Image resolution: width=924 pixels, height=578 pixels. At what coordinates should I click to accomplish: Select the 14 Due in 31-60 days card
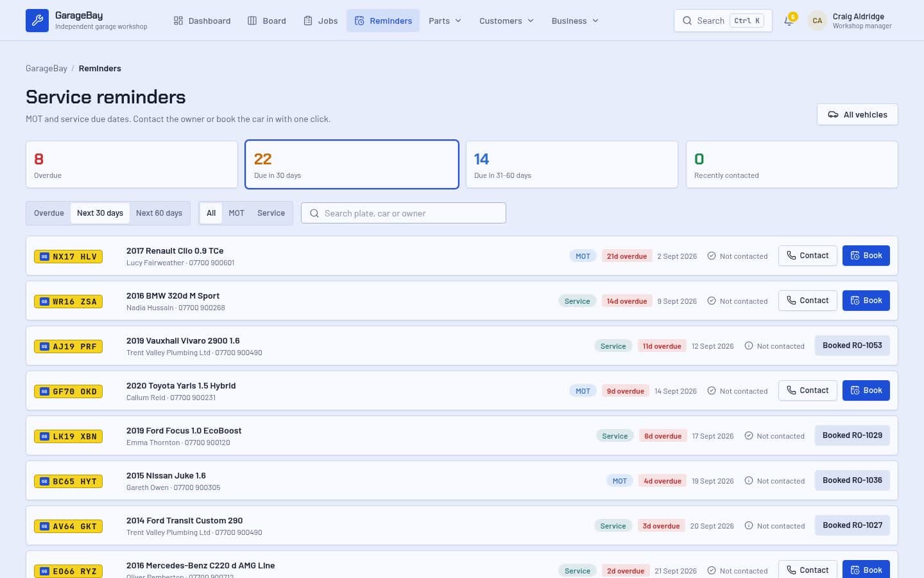click(x=572, y=164)
